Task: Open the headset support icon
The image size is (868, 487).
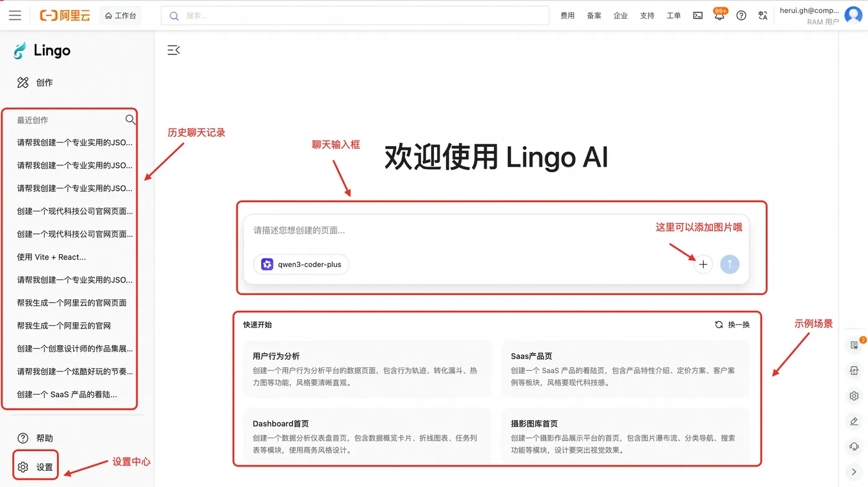Action: (854, 447)
